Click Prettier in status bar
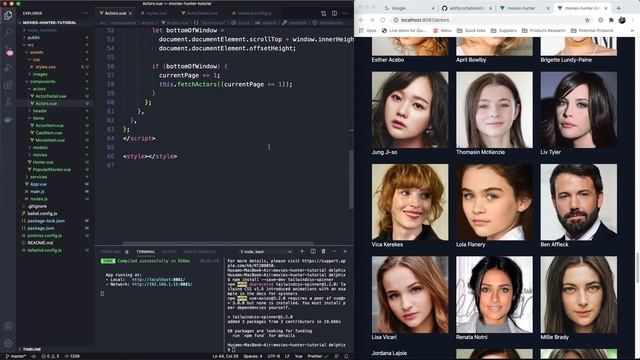The width and height of the screenshot is (640, 360). coord(317,356)
